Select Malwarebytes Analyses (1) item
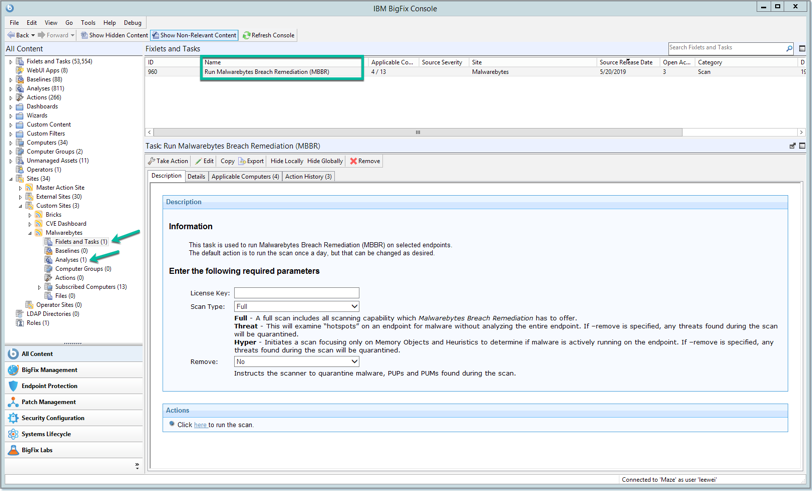Viewport: 812px width, 491px height. point(71,260)
